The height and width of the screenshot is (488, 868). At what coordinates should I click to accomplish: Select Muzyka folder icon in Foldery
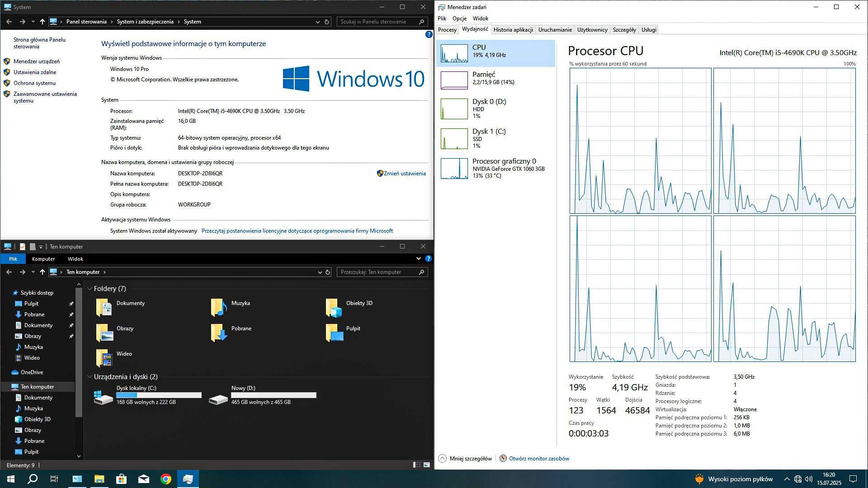[x=219, y=308]
